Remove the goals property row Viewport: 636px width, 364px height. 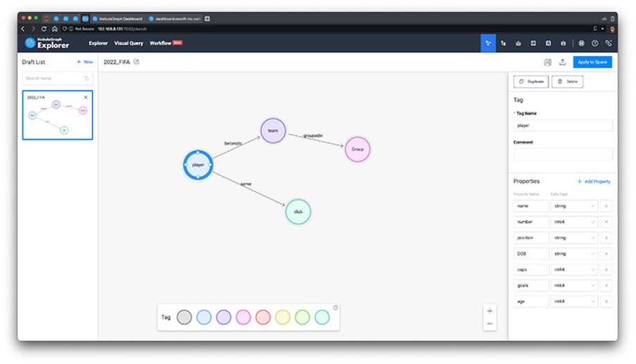point(606,285)
